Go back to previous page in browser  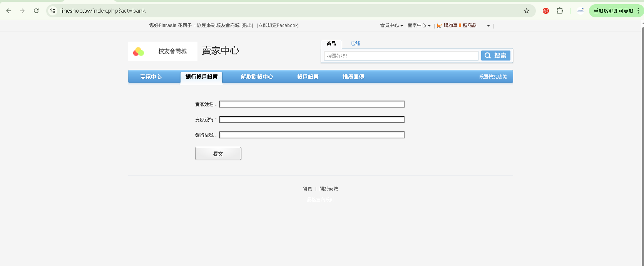tap(8, 11)
